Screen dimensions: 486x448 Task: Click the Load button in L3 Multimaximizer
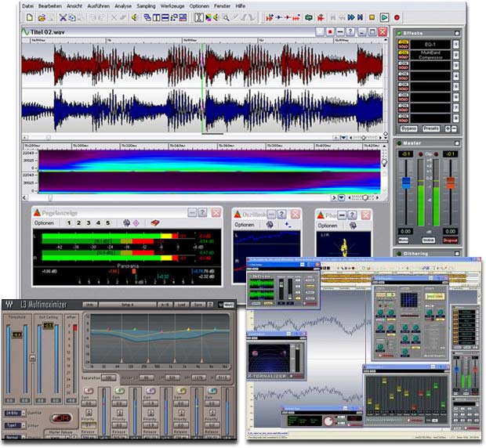pos(181,305)
